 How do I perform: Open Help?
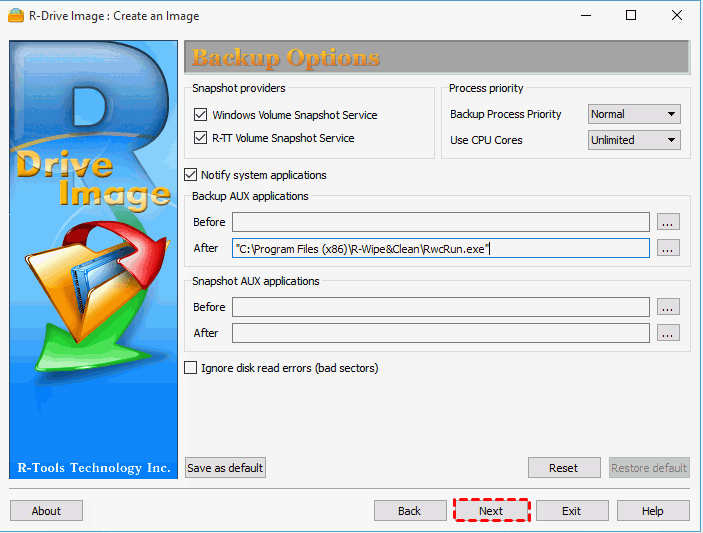(x=653, y=511)
